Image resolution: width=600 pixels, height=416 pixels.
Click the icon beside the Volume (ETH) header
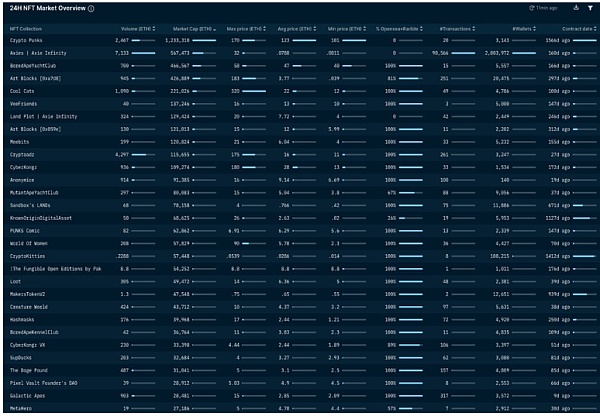(x=155, y=29)
